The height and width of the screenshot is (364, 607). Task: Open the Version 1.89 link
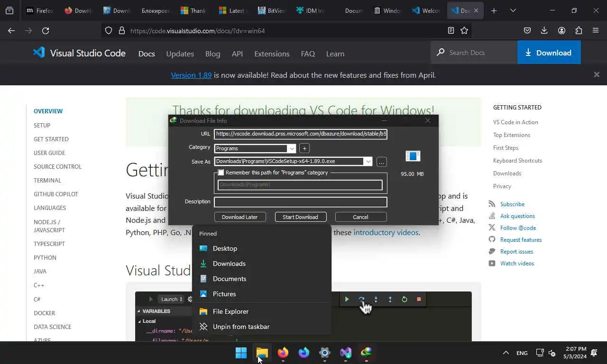(191, 75)
